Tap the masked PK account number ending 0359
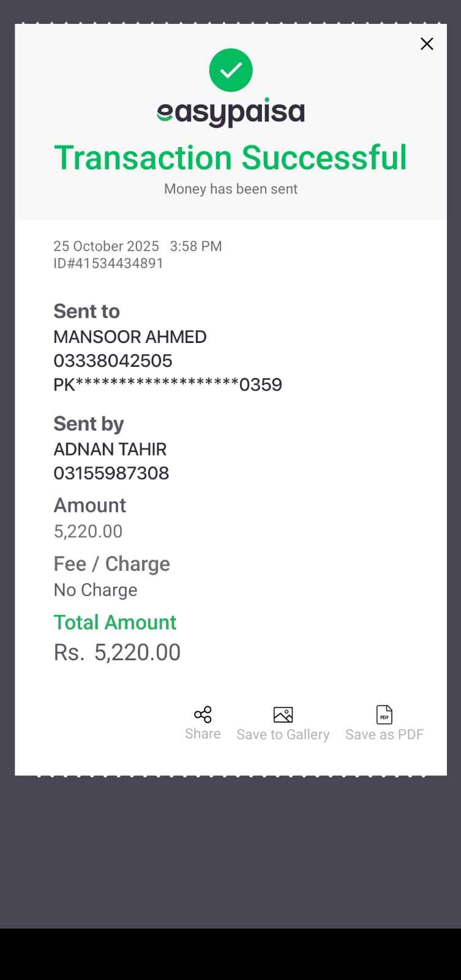 point(168,385)
